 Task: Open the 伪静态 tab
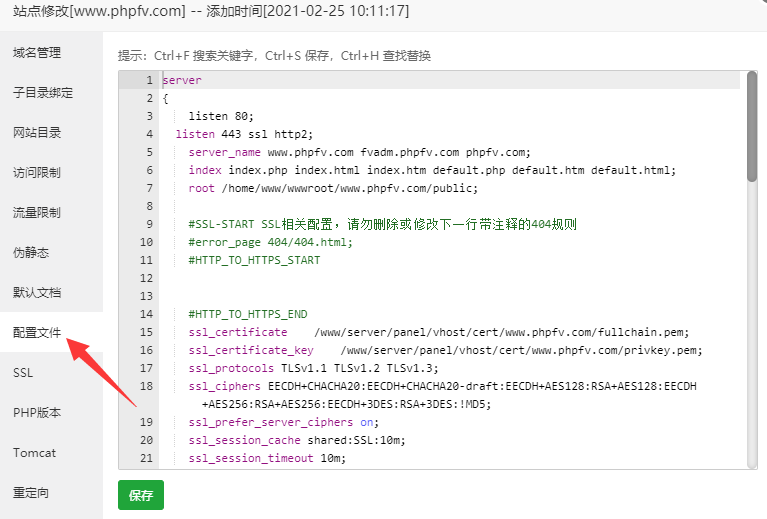click(31, 253)
